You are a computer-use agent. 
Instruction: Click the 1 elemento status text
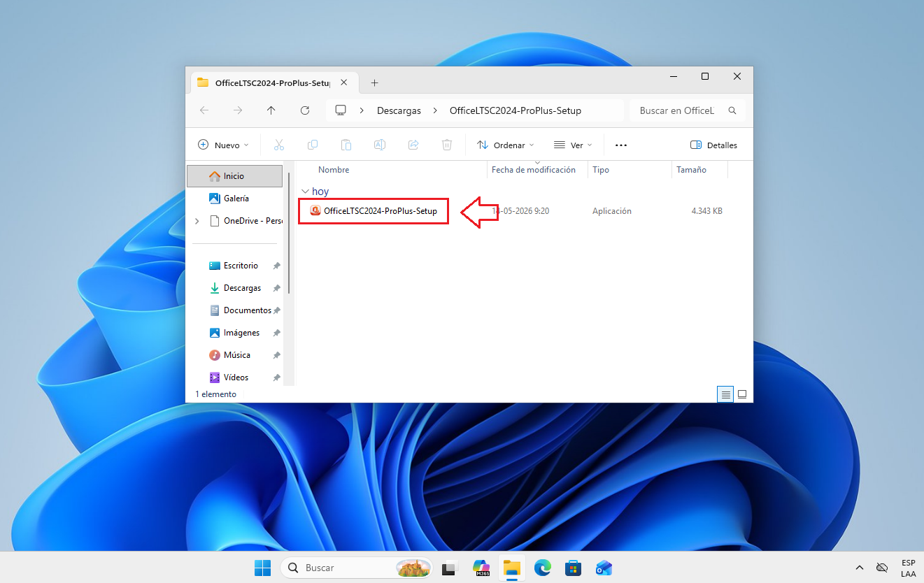(x=215, y=394)
